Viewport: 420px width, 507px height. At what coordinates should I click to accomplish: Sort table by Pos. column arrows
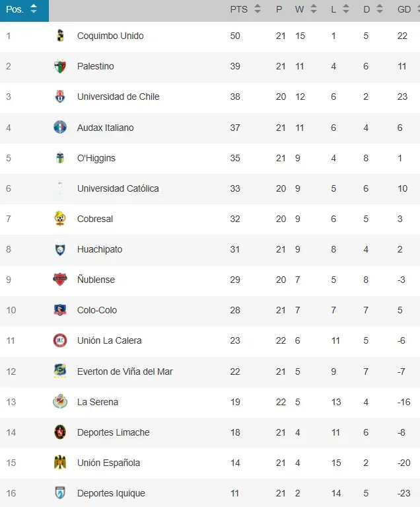(34, 9)
